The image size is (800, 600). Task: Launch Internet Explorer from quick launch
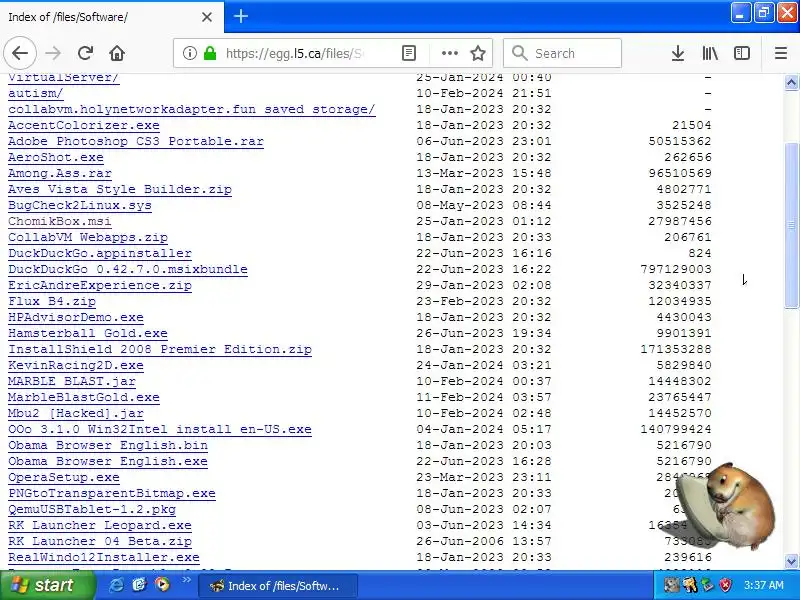click(116, 585)
